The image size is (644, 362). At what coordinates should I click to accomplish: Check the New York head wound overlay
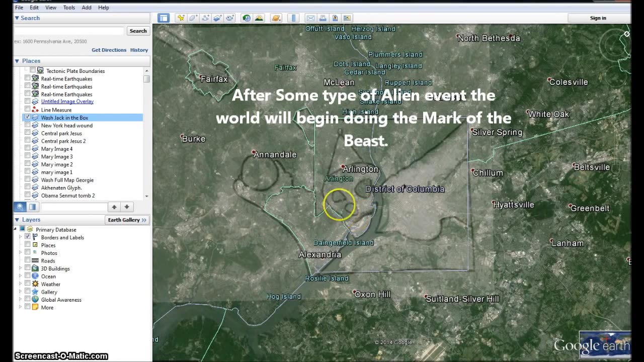point(27,125)
